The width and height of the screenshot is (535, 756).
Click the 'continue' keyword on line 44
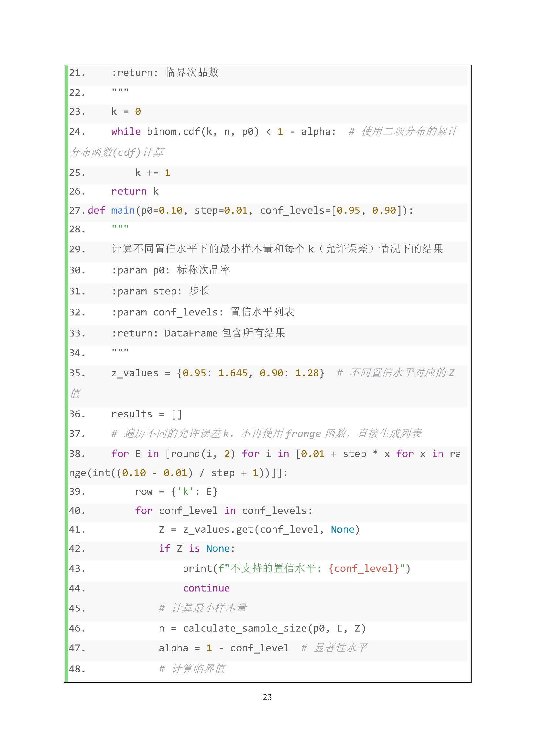pyautogui.click(x=206, y=588)
